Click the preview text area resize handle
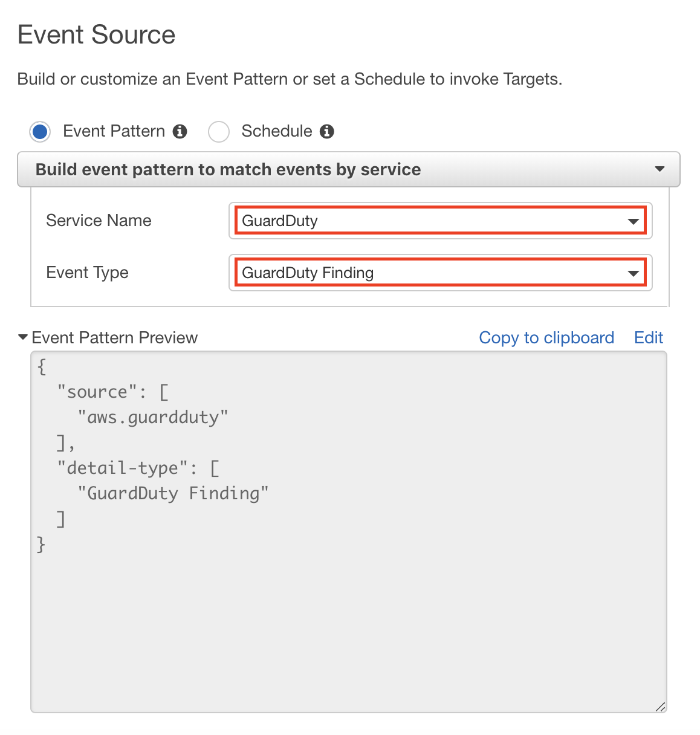700x735 pixels. coord(661,707)
